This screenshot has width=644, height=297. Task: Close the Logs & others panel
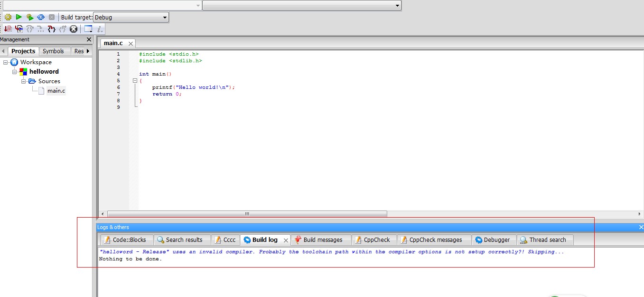[641, 227]
